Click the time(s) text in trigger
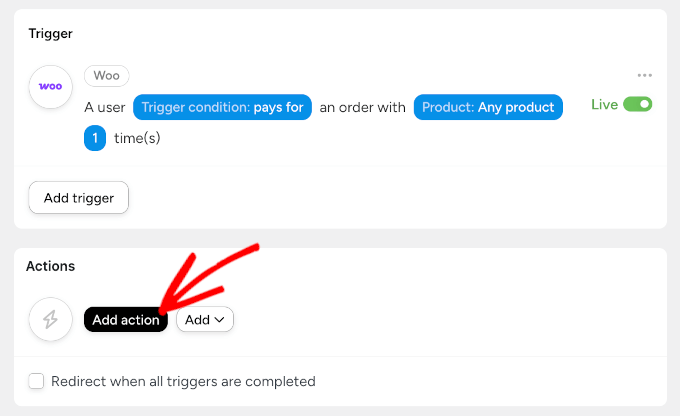This screenshot has width=680, height=416. [137, 138]
